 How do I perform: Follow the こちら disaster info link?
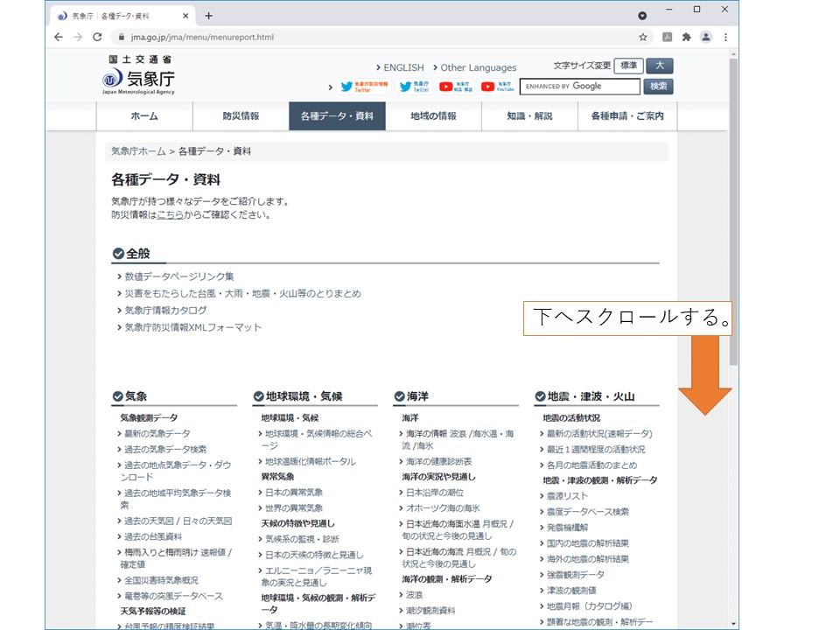[171, 215]
